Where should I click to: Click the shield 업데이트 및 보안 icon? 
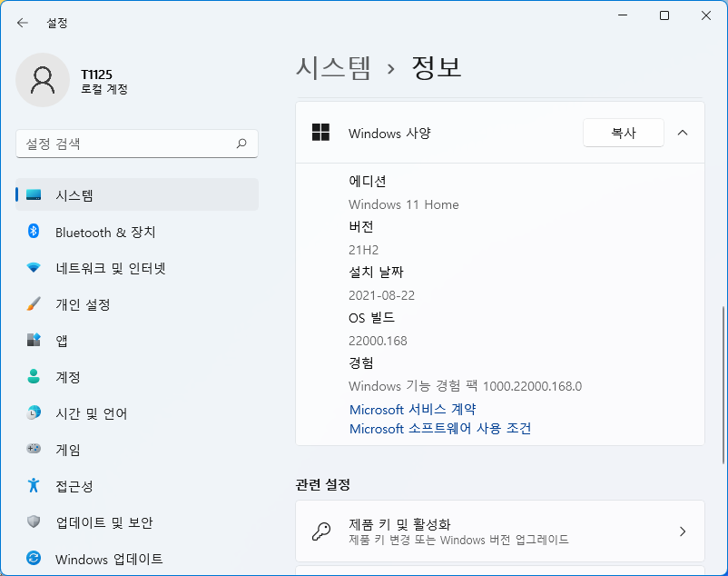click(x=34, y=521)
